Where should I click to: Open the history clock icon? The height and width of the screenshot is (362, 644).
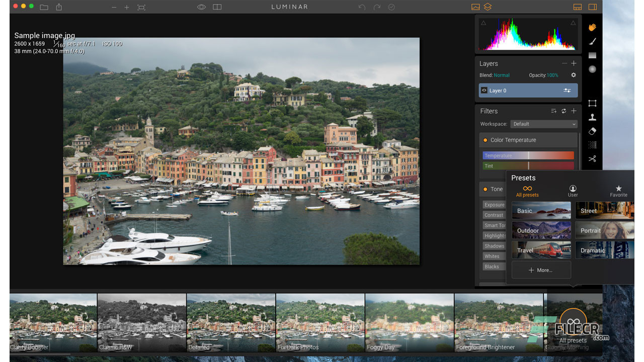coord(391,7)
